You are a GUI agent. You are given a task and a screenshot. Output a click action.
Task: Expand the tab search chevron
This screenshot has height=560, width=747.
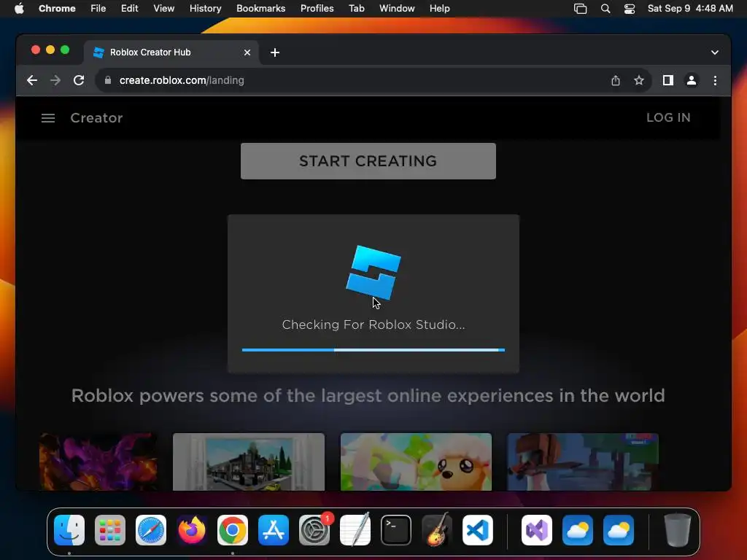pyautogui.click(x=715, y=52)
